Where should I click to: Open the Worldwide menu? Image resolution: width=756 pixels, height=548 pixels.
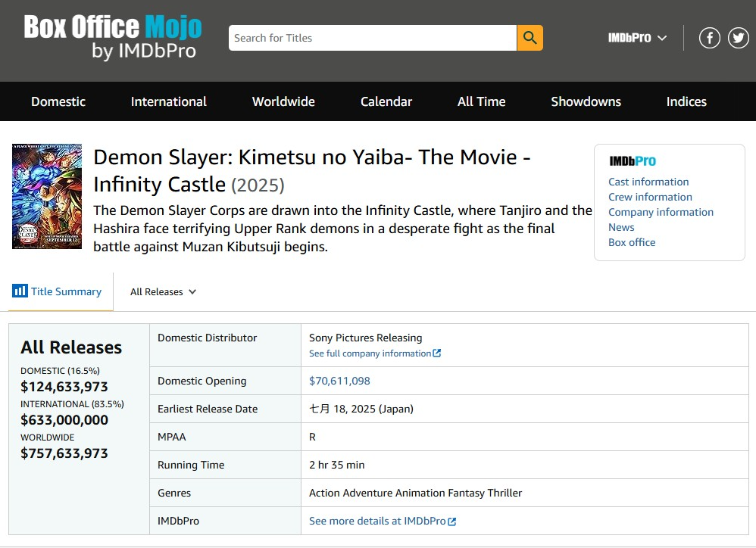point(283,101)
